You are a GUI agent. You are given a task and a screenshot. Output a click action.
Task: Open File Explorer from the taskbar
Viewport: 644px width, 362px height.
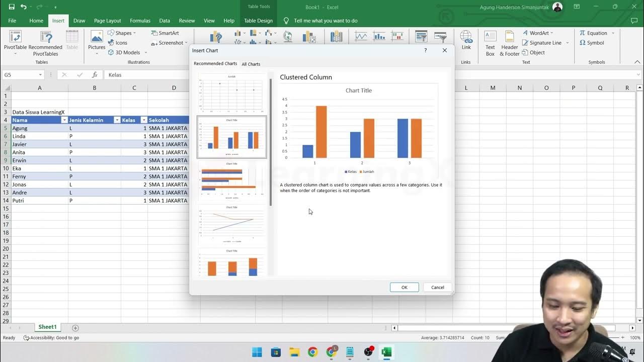pos(294,352)
